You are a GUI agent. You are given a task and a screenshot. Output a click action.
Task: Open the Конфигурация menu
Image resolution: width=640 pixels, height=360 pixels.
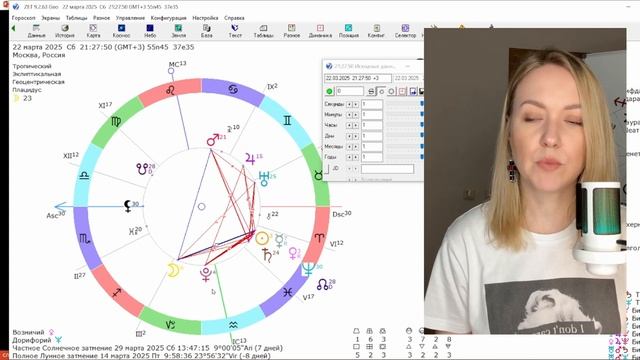[x=169, y=18]
